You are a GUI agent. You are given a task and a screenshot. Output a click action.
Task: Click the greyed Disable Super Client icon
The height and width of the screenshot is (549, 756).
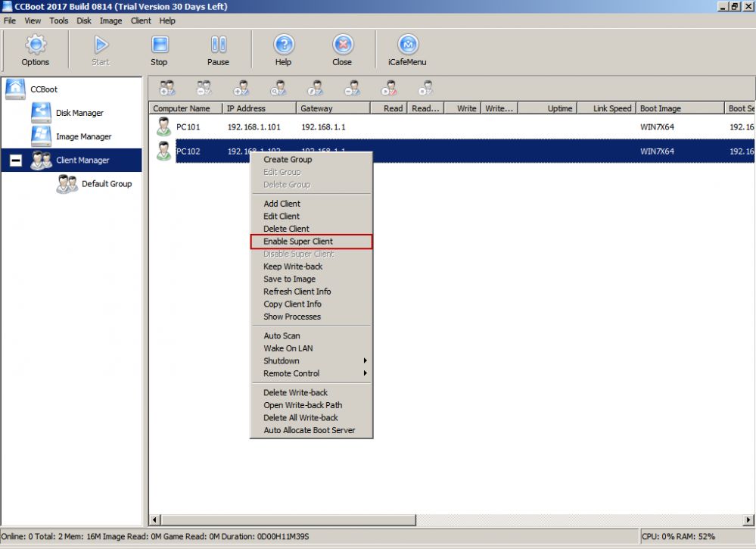pos(426,89)
